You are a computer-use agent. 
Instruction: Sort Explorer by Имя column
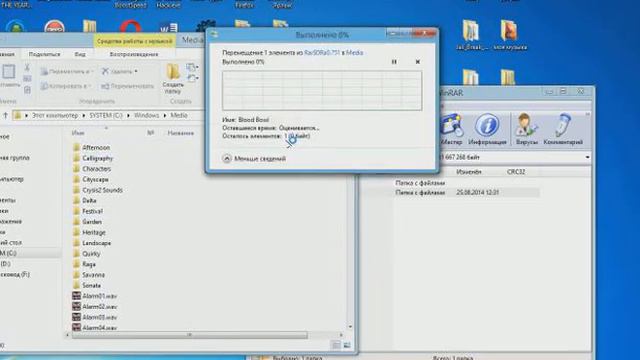coord(78,133)
